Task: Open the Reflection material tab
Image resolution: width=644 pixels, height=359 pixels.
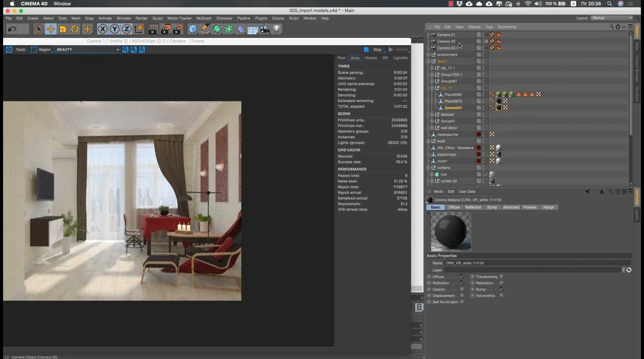Action: [x=473, y=208]
